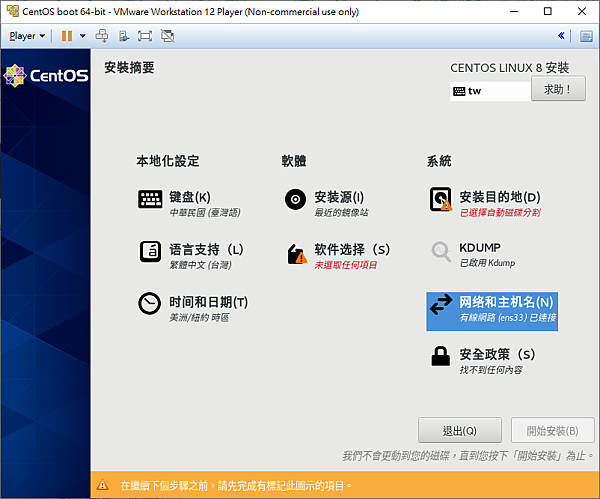Toggle Unity mode icon

(168, 36)
